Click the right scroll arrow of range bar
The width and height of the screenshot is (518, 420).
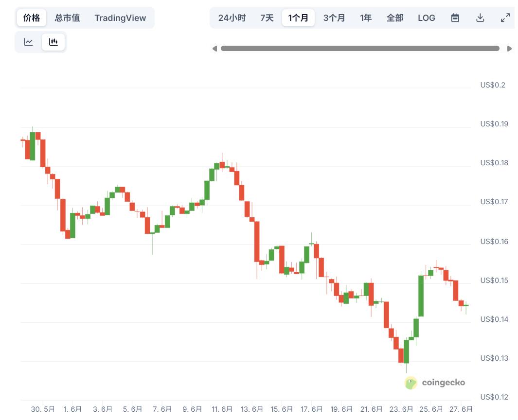(x=509, y=49)
